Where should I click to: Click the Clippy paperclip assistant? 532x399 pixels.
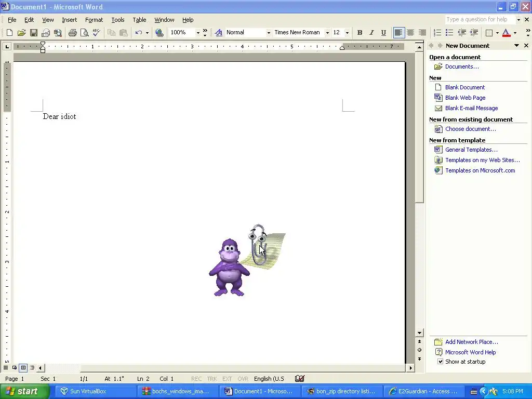[258, 244]
